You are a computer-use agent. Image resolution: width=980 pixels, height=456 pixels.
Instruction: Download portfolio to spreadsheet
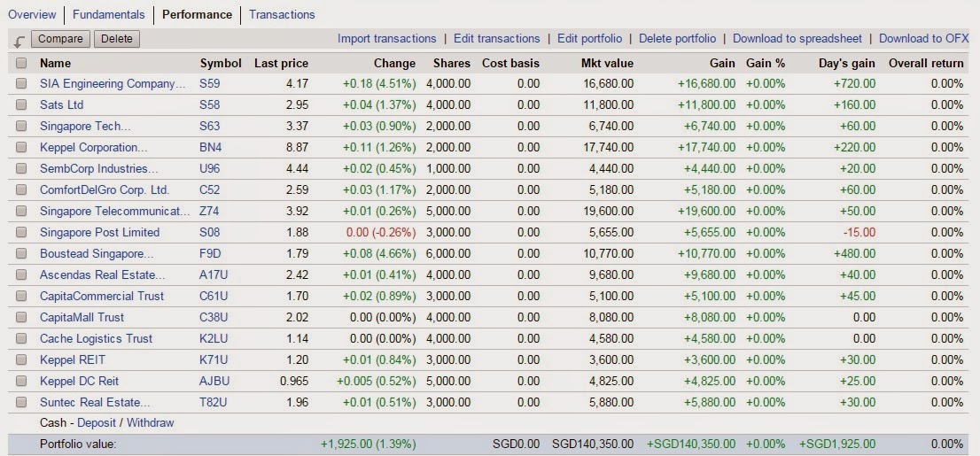coord(797,39)
